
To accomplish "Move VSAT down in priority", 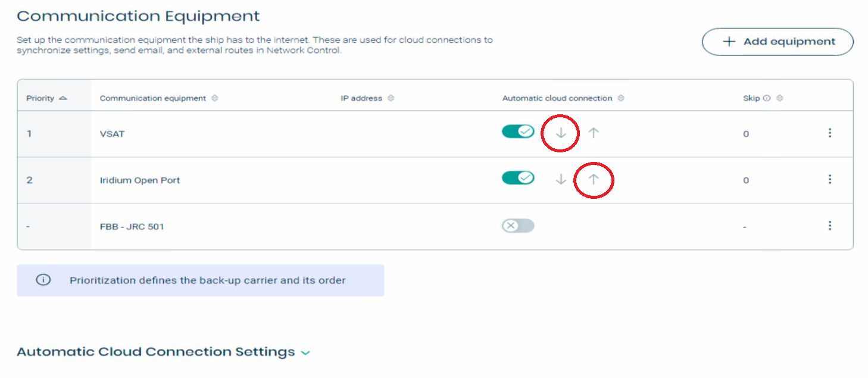I will pyautogui.click(x=560, y=133).
